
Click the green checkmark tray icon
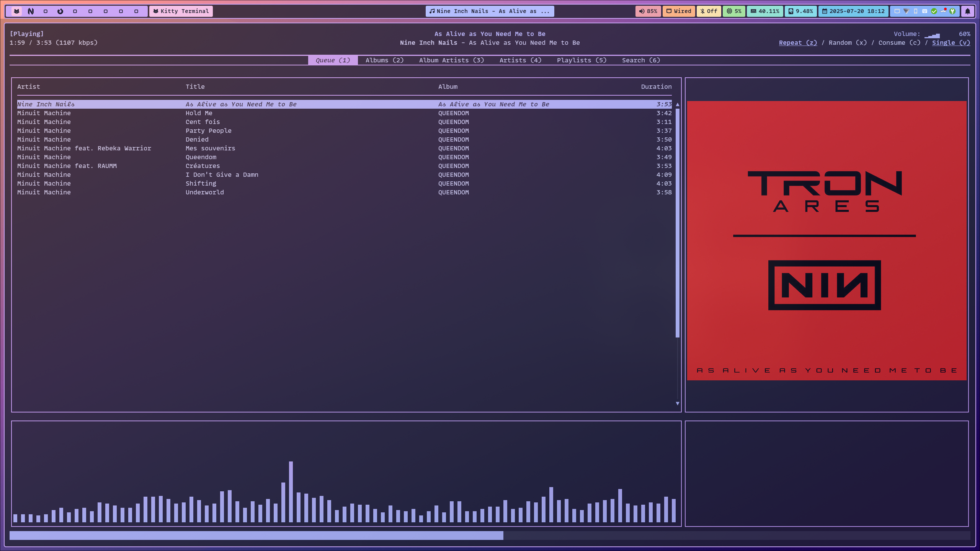tap(934, 11)
